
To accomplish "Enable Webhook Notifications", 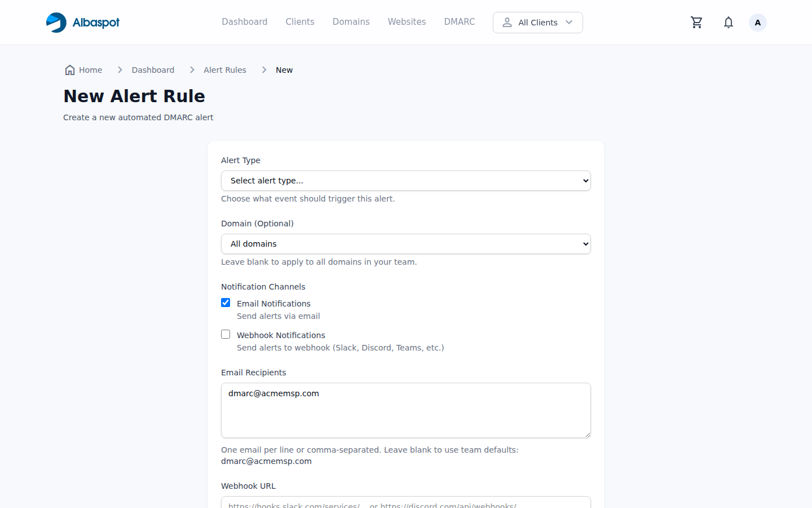I will [x=226, y=334].
